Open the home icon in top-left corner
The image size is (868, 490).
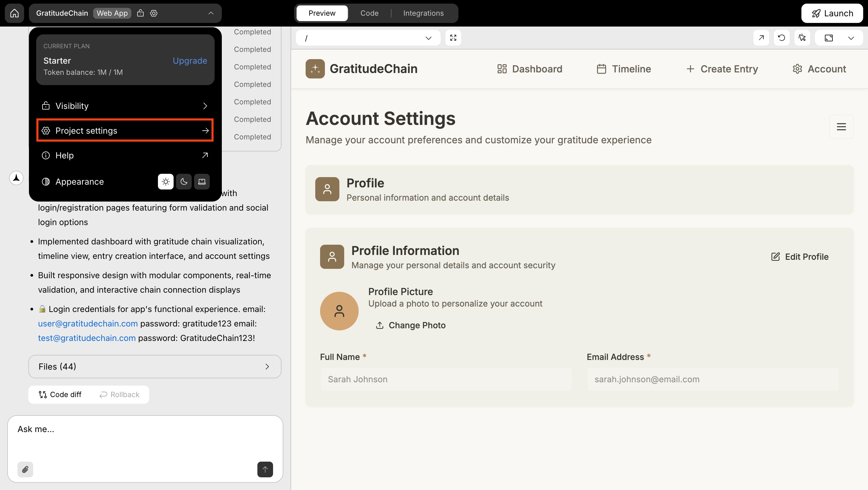click(14, 13)
